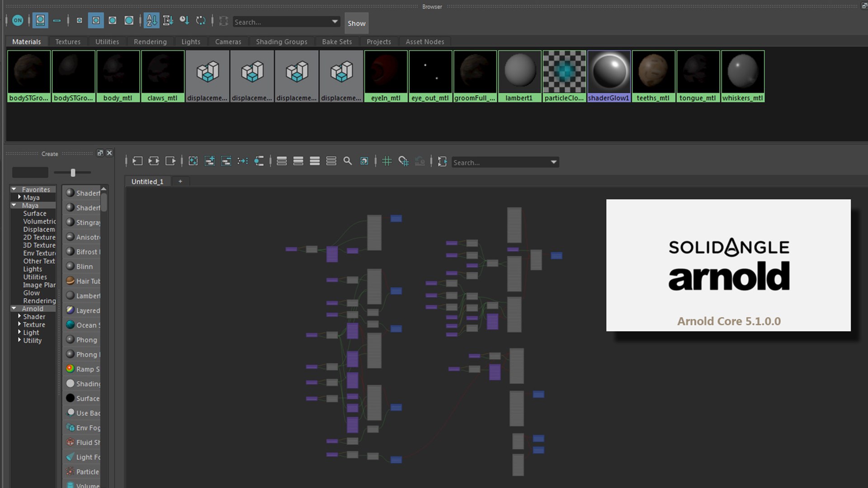Expand the Arnold Light subcategory

coord(19,332)
